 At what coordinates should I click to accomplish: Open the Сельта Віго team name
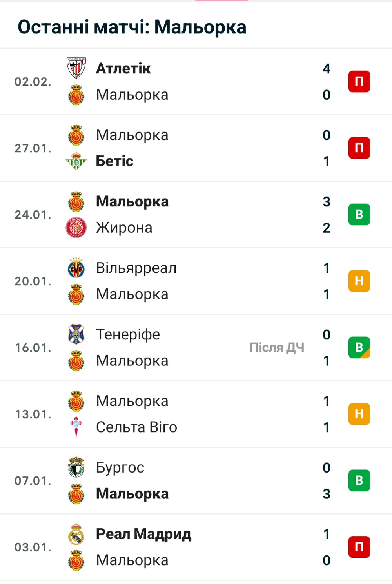(136, 427)
